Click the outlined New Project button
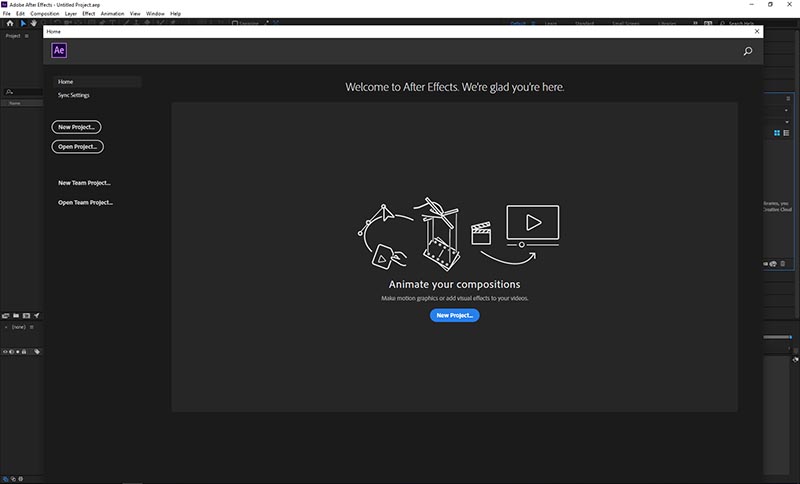This screenshot has height=484, width=800. (x=77, y=127)
